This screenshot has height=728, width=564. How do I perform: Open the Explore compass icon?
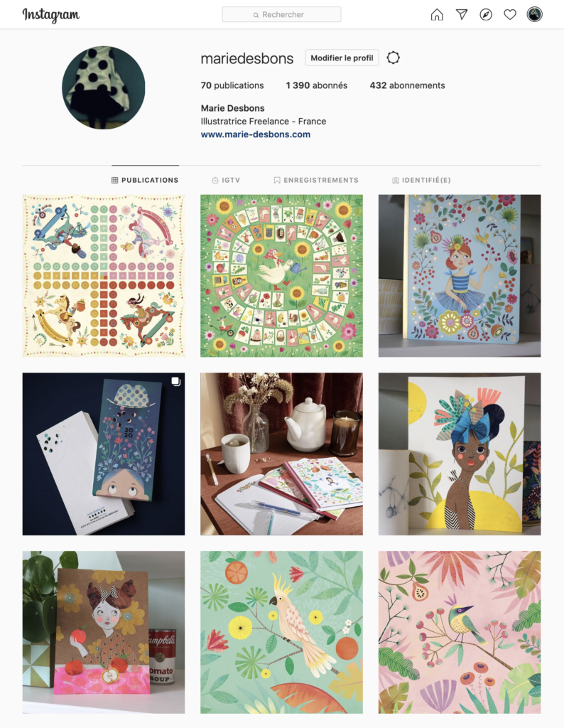(486, 15)
